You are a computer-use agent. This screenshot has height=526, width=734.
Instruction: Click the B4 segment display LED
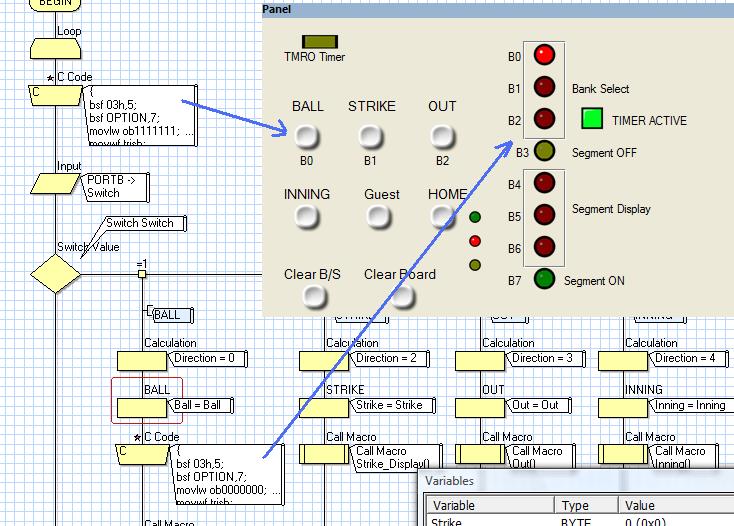(544, 183)
